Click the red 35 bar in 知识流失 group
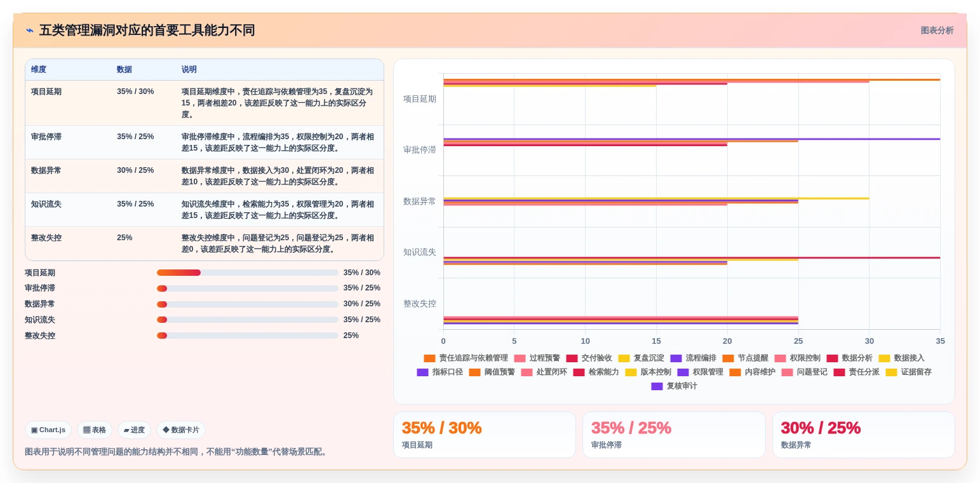This screenshot has width=980, height=483. tap(692, 257)
